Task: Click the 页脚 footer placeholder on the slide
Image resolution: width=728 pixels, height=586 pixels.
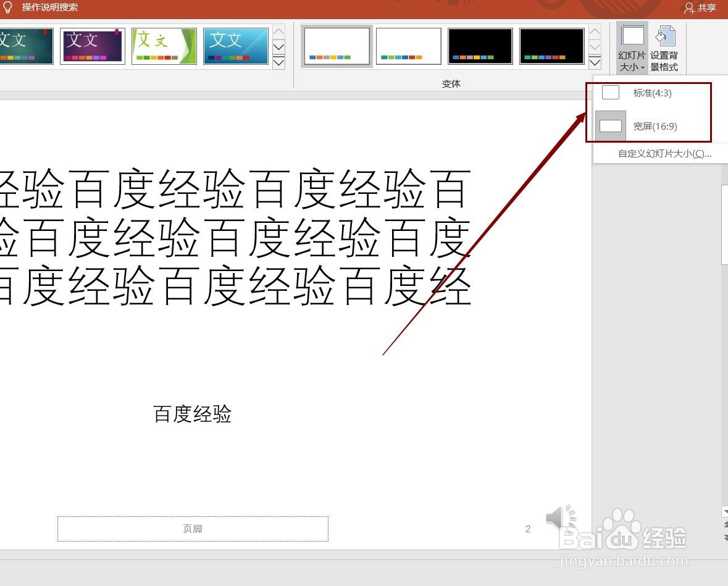Action: click(192, 528)
